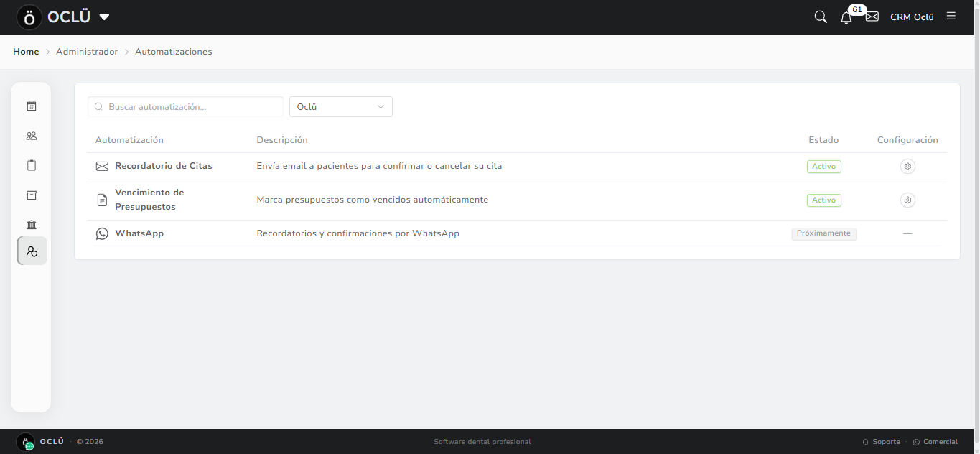The height and width of the screenshot is (454, 980).
Task: Click the Activo badge for Vencimiento de Presupuestos
Action: pos(823,200)
